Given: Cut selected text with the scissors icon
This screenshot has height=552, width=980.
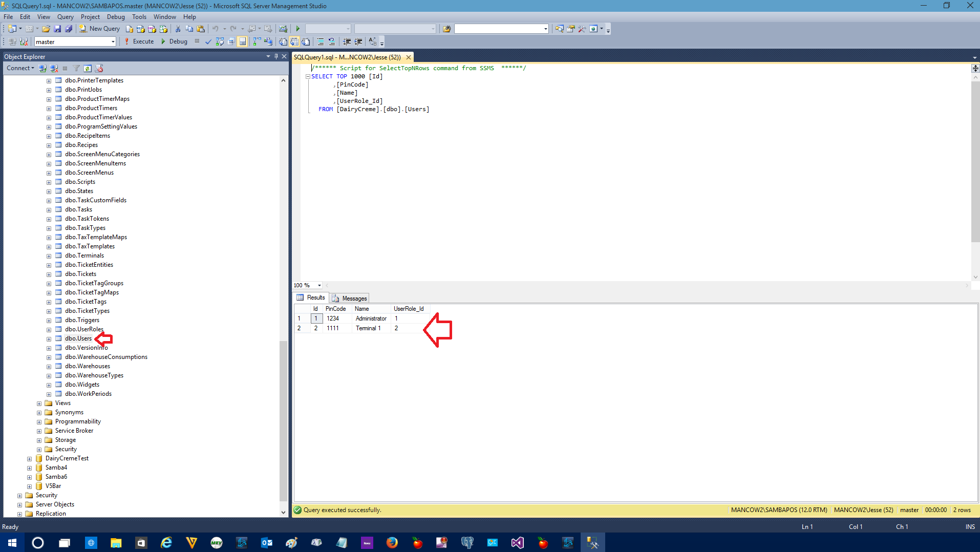Looking at the screenshot, I should pos(178,29).
